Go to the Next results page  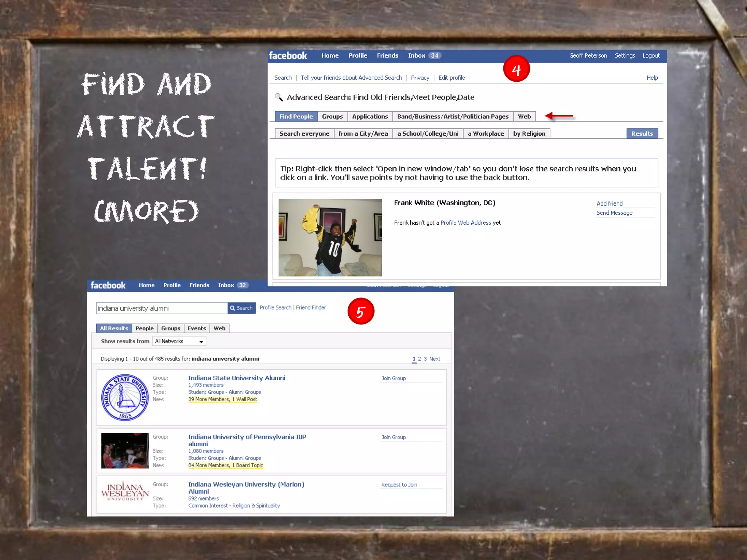click(434, 359)
